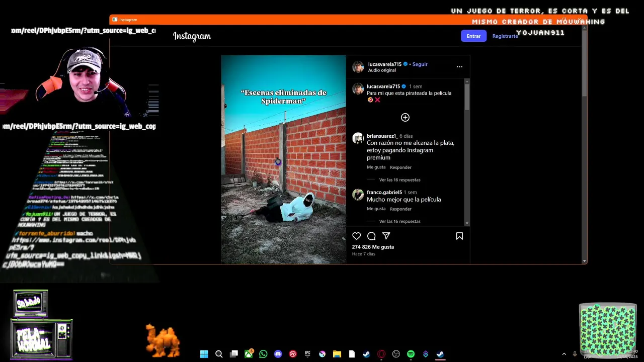Viewport: 644px width, 362px height.
Task: Show hidden system tray icons chevron
Action: pyautogui.click(x=564, y=354)
